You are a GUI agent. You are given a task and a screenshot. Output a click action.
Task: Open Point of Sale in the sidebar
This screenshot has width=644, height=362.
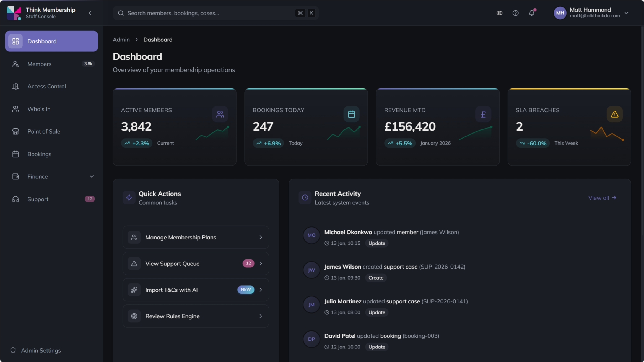click(x=51, y=131)
